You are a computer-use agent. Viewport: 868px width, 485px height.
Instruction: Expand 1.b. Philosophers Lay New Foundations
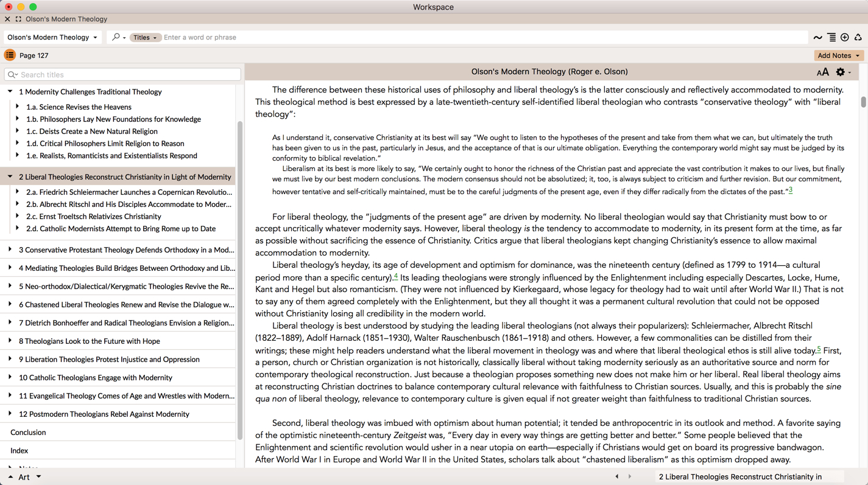[x=17, y=119]
